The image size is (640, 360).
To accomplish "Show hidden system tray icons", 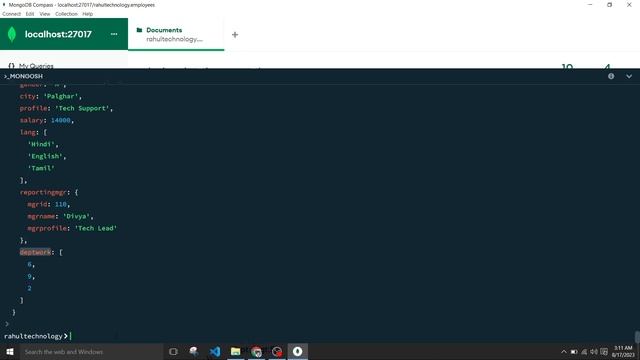I will click(564, 352).
